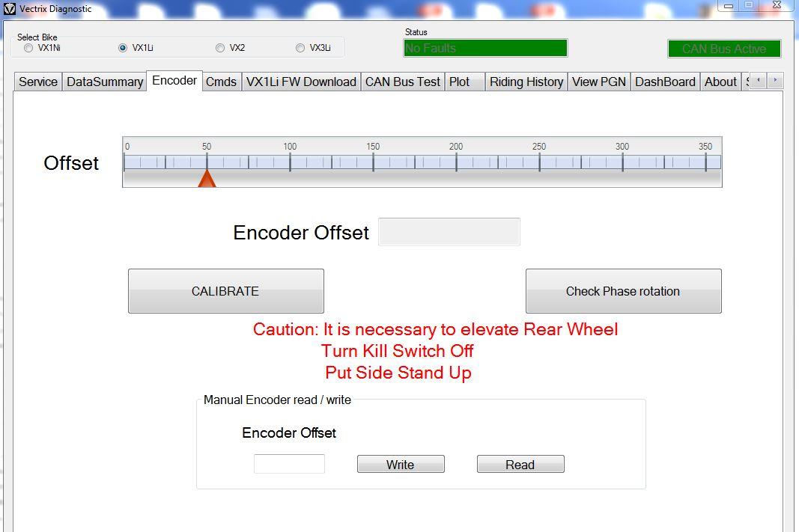The height and width of the screenshot is (532, 799).
Task: Click the large Encoder Offset readout field
Action: pos(449,232)
